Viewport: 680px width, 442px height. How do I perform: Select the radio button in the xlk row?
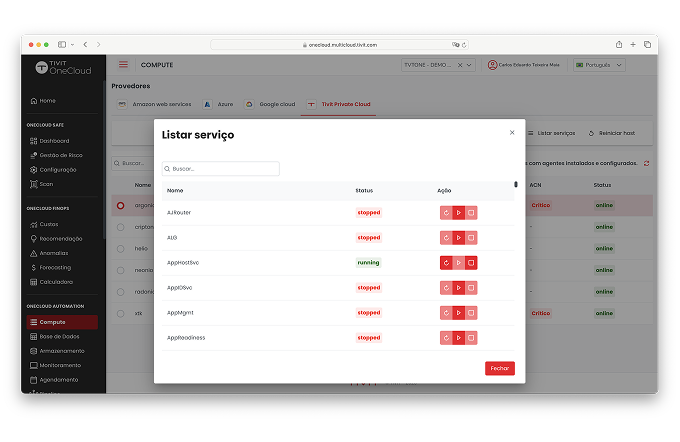(x=120, y=313)
